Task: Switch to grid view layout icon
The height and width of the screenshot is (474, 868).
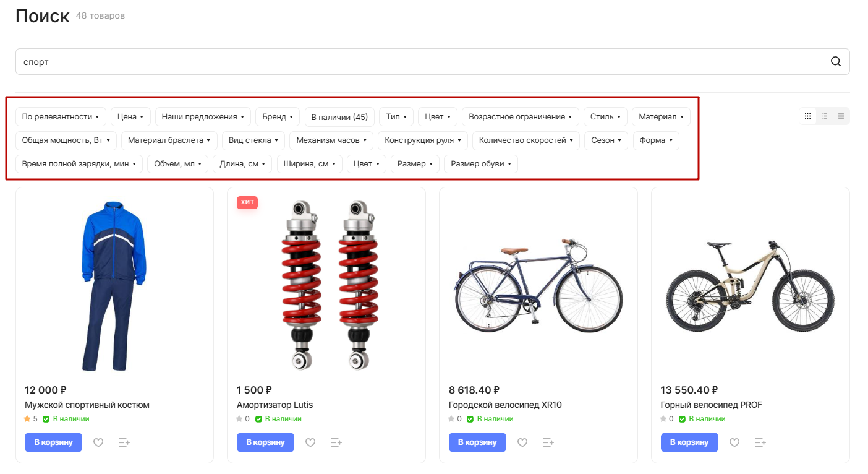Action: 807,116
